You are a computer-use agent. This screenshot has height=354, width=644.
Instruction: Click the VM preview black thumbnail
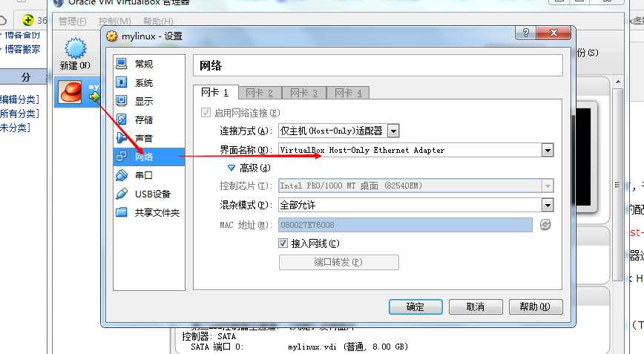tap(583, 157)
